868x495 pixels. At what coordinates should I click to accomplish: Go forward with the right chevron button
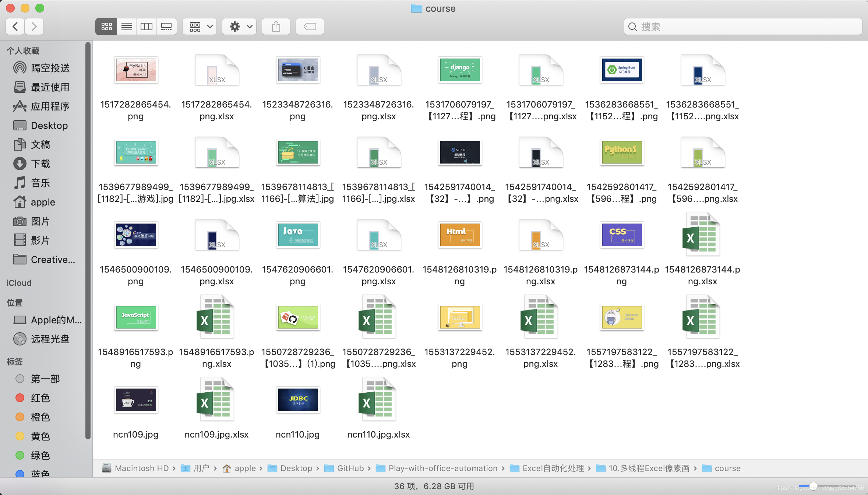click(x=34, y=27)
